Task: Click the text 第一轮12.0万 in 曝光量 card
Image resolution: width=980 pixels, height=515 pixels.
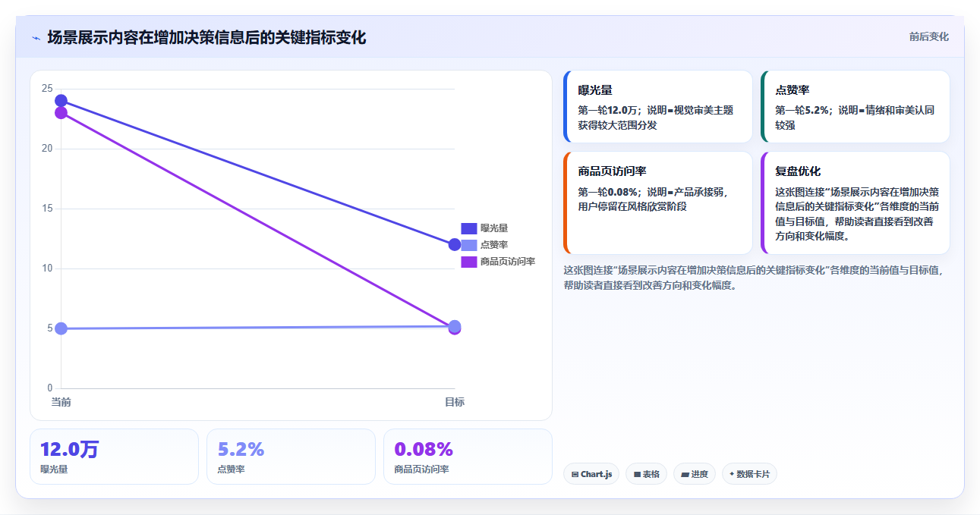Action: [x=607, y=110]
